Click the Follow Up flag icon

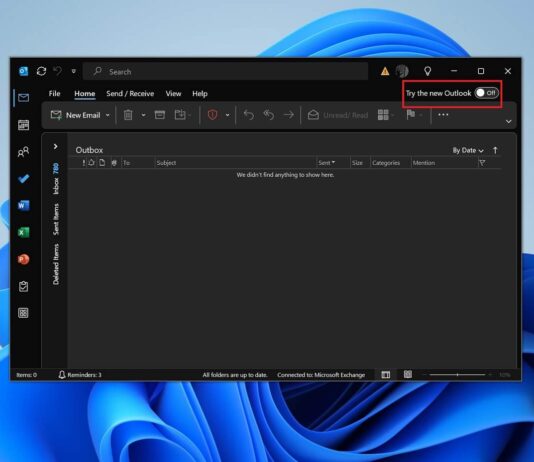coord(411,115)
